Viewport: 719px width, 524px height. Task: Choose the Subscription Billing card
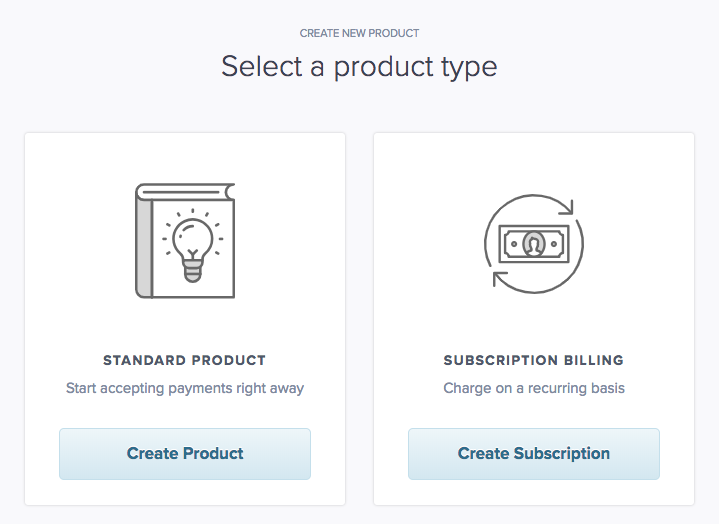click(x=534, y=319)
